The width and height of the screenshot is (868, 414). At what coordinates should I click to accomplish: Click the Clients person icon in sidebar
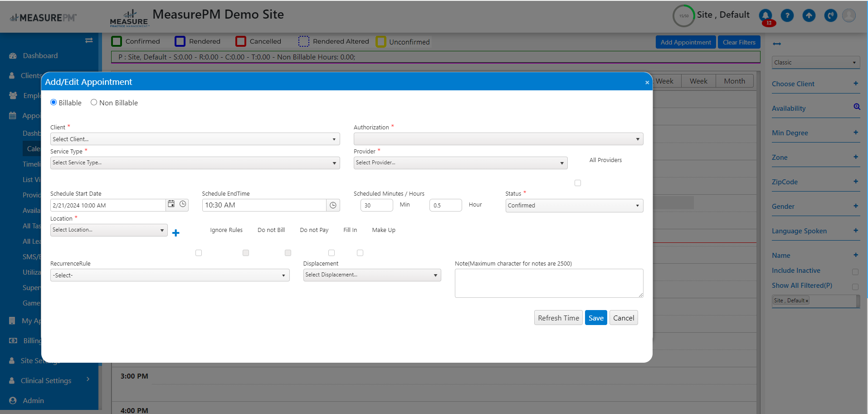click(x=12, y=76)
